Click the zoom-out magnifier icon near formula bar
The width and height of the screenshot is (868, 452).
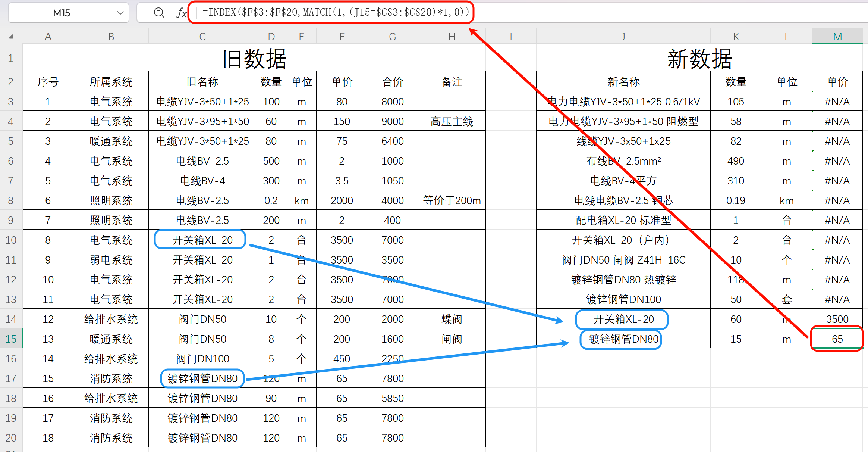[x=159, y=12]
